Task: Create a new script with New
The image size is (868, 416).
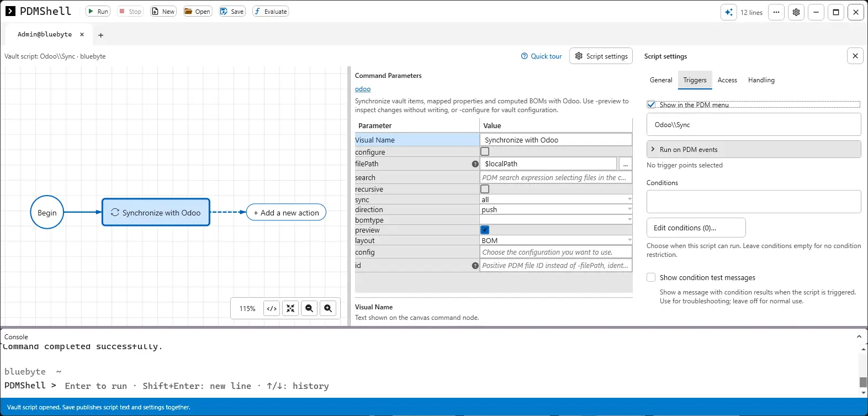Action: pyautogui.click(x=163, y=12)
